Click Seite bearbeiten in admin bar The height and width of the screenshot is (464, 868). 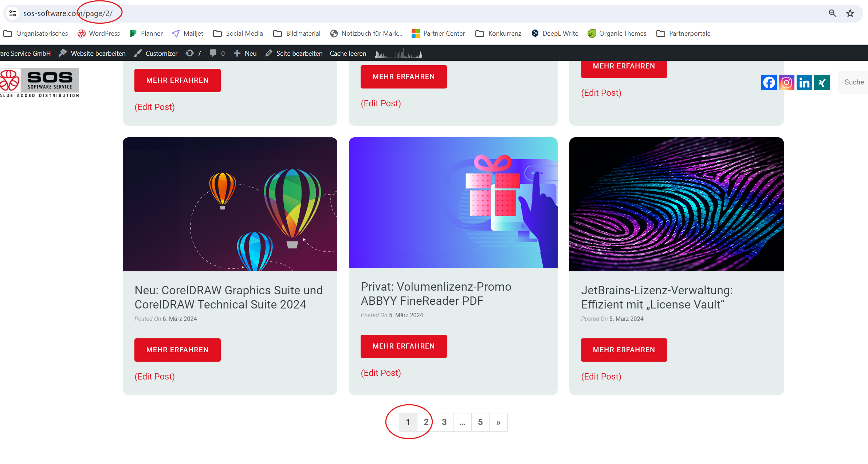click(x=294, y=54)
